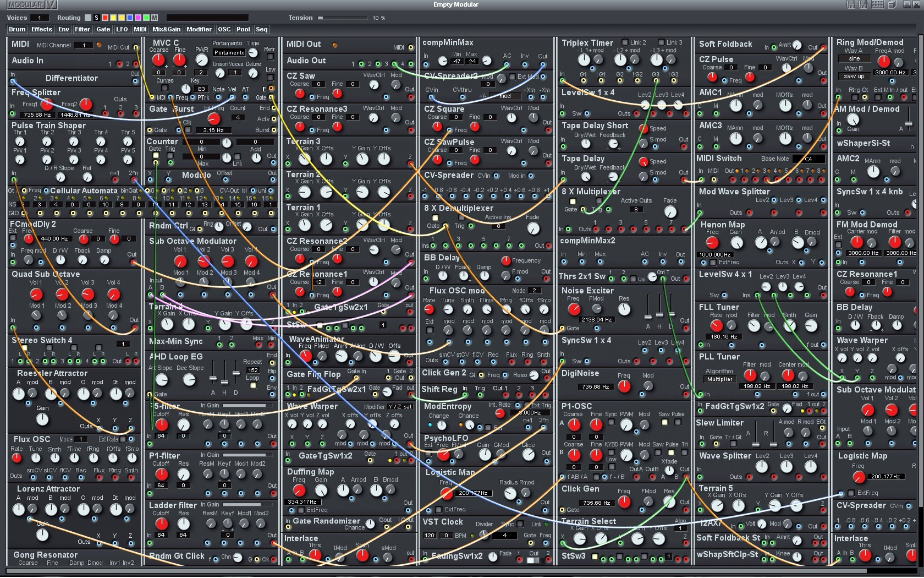Click the save preset floppy disk icon
Image resolution: width=924 pixels, height=578 pixels.
click(x=851, y=5)
